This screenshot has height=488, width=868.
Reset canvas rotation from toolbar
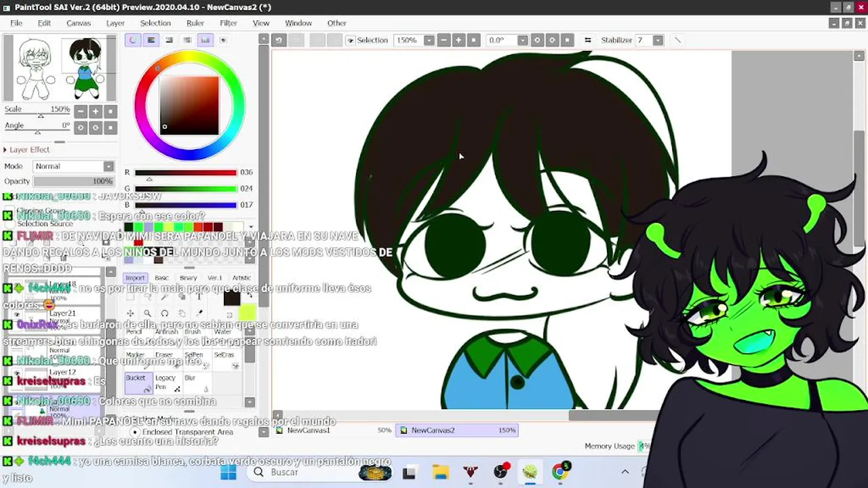[567, 40]
